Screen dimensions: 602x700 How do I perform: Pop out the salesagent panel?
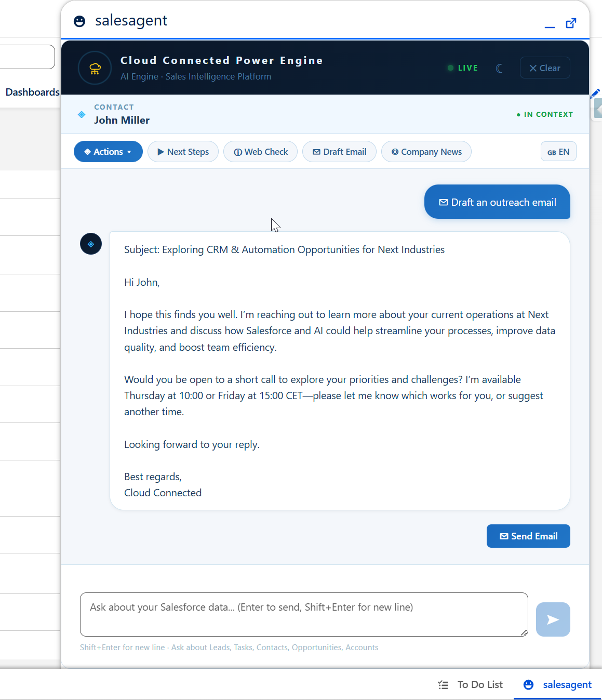point(571,23)
